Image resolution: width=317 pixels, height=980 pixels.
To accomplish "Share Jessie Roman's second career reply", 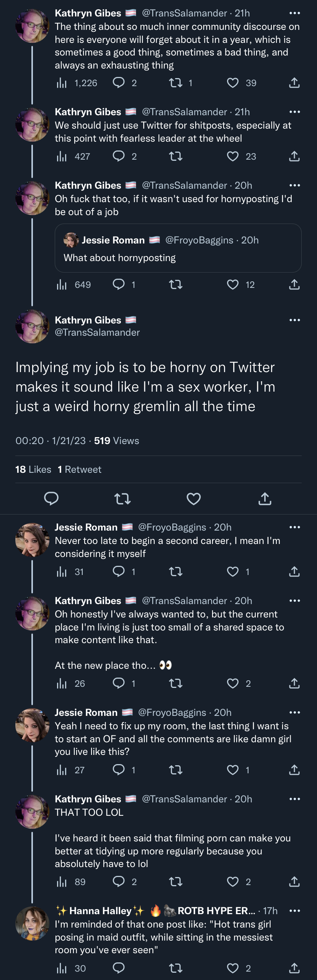I will (x=294, y=572).
